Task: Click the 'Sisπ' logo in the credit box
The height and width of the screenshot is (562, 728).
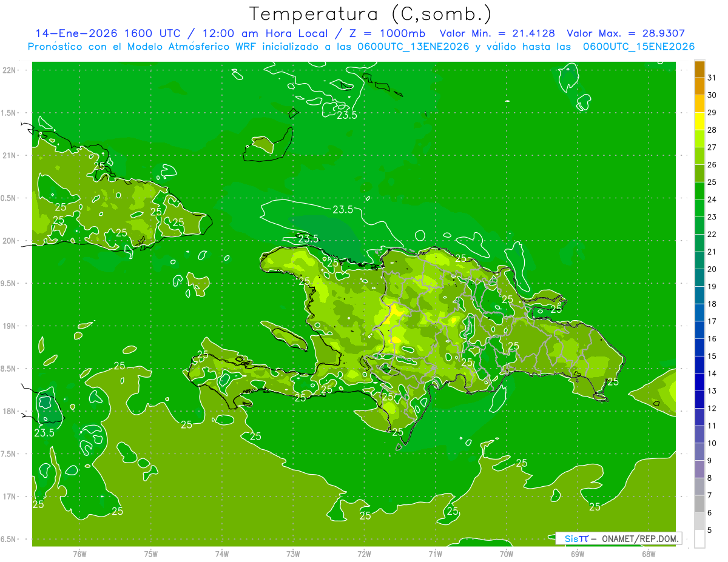Action: click(576, 538)
